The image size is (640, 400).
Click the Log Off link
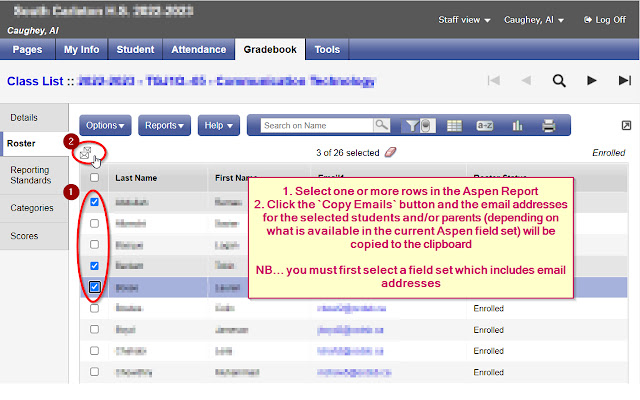(605, 20)
